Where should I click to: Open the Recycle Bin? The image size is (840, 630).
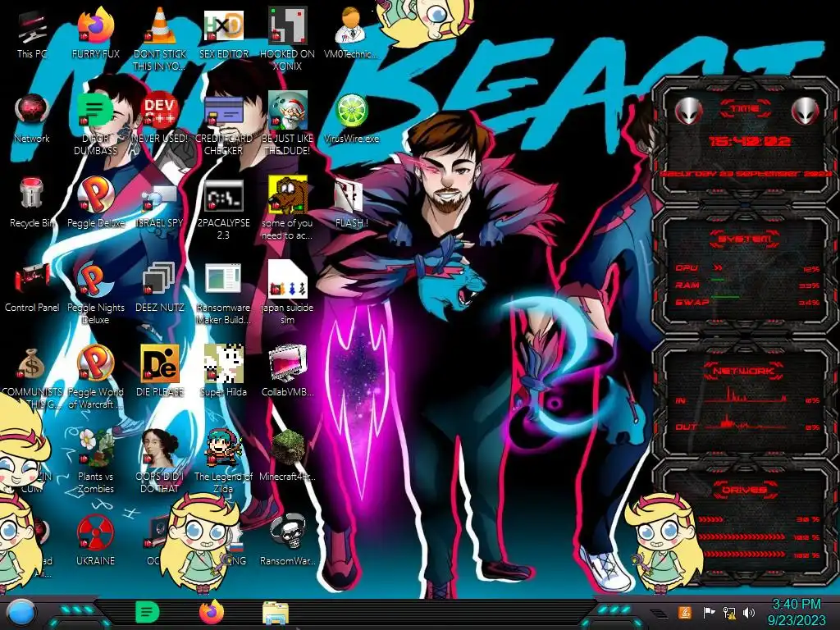tap(32, 203)
